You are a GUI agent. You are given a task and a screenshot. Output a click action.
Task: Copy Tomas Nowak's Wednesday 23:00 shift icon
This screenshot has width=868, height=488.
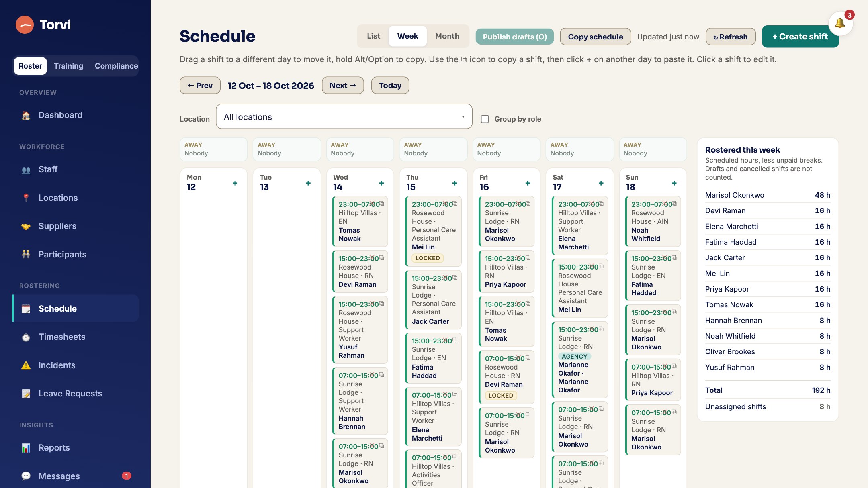382,204
